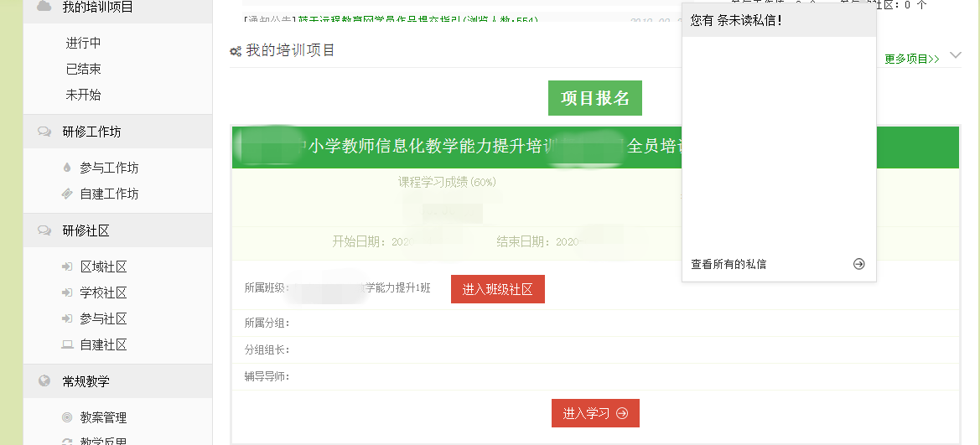This screenshot has width=980, height=445.
Task: Expand the 常规教学 sidebar section
Action: tap(86, 380)
